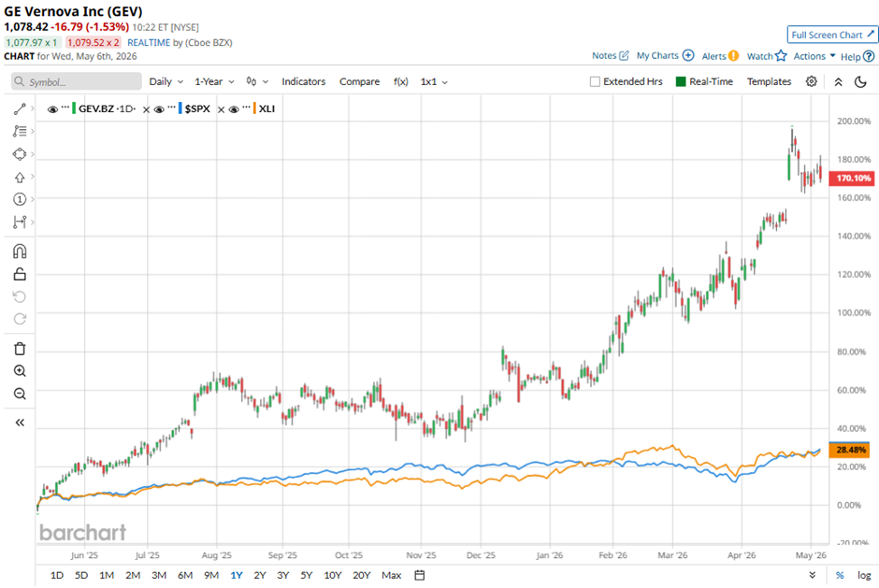Open the Actions dropdown menu

(814, 56)
